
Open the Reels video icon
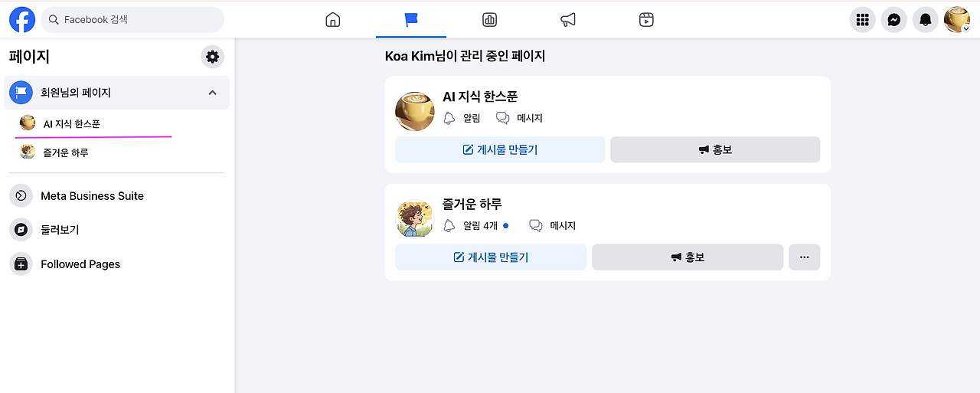point(646,20)
